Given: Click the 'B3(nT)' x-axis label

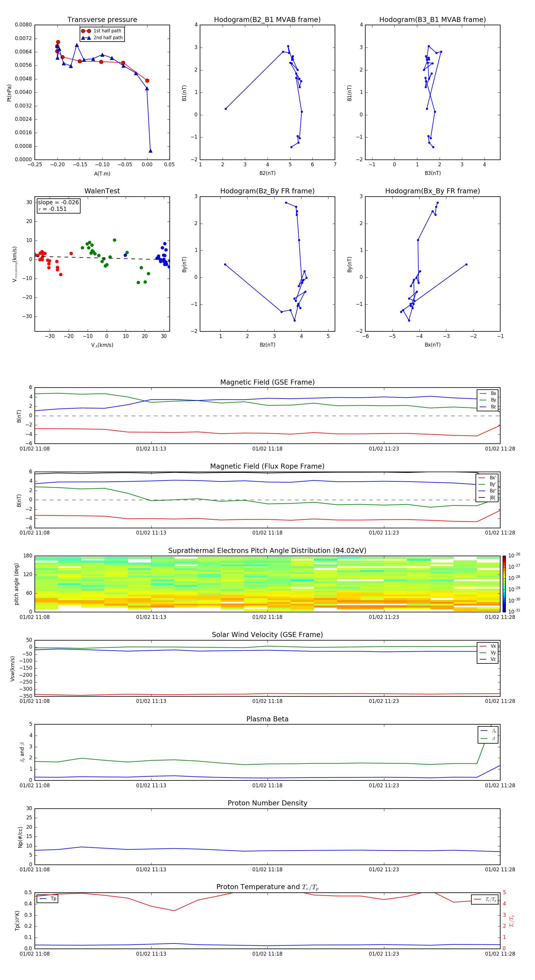Looking at the screenshot, I should [x=432, y=173].
